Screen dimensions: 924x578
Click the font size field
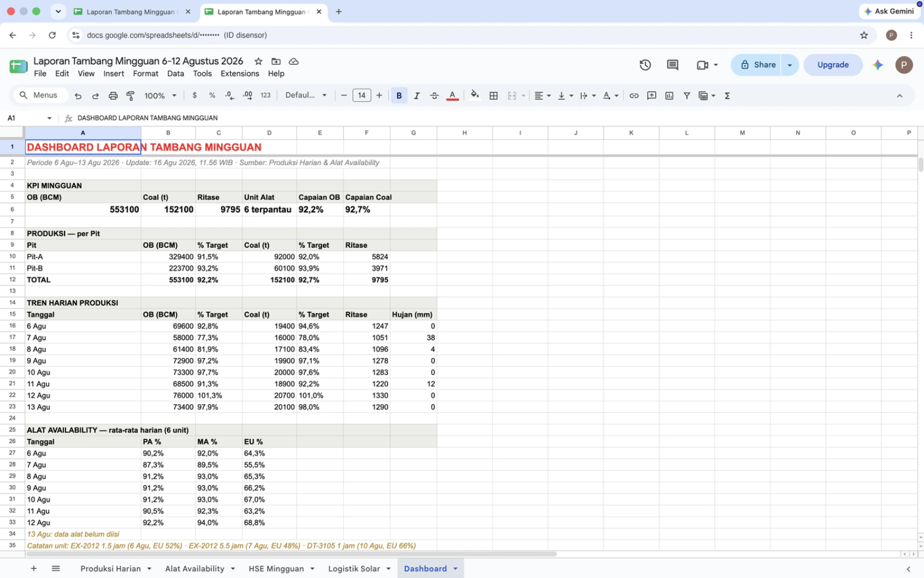click(x=362, y=96)
